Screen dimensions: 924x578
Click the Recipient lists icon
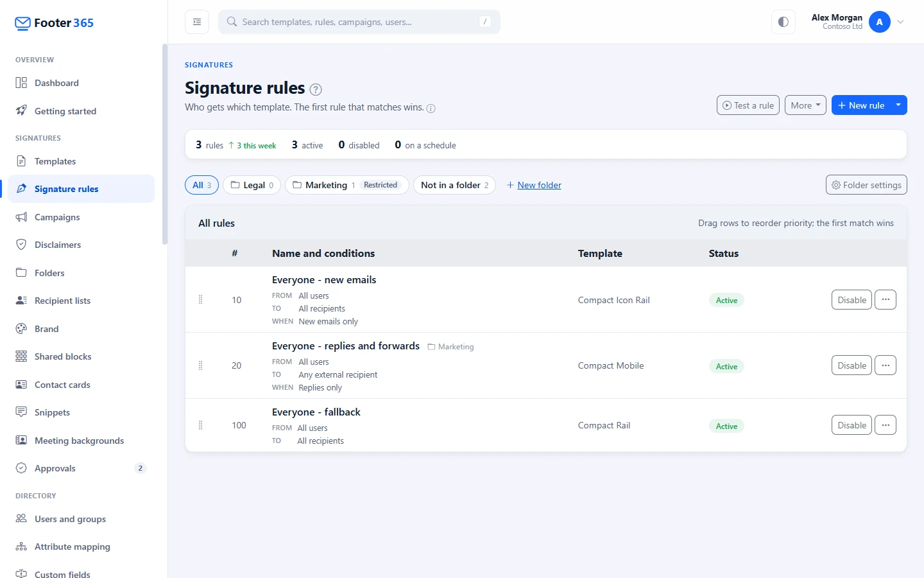[x=21, y=301]
